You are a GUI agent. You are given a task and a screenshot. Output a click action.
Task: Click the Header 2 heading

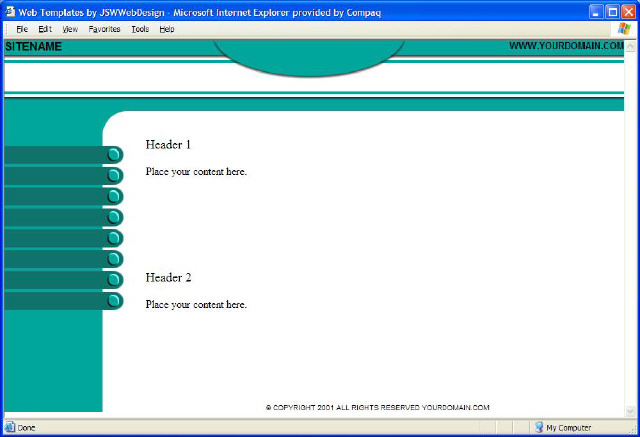(168, 277)
